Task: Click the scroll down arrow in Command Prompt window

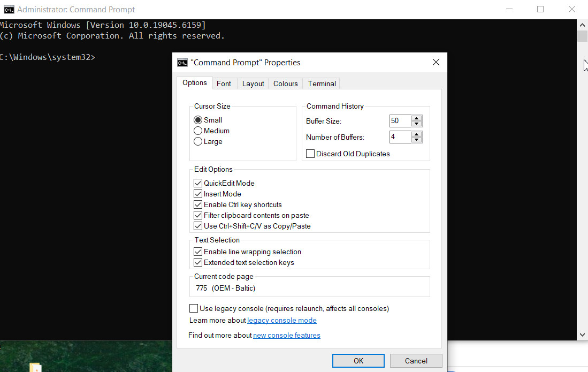Action: (x=582, y=335)
